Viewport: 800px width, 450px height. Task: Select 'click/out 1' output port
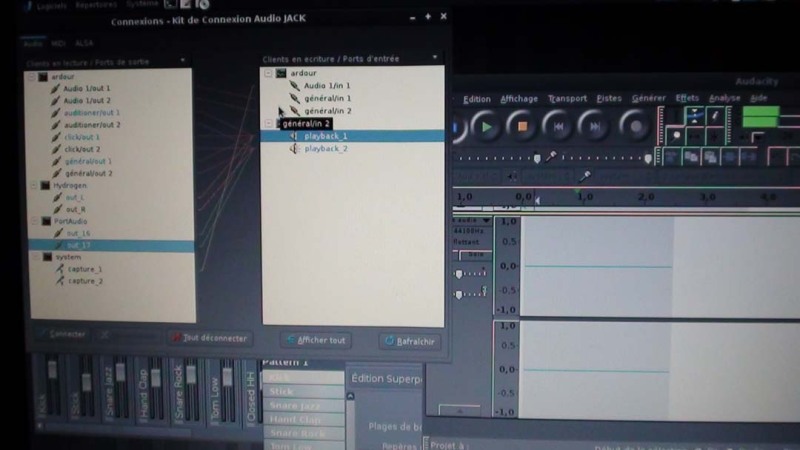click(x=82, y=137)
